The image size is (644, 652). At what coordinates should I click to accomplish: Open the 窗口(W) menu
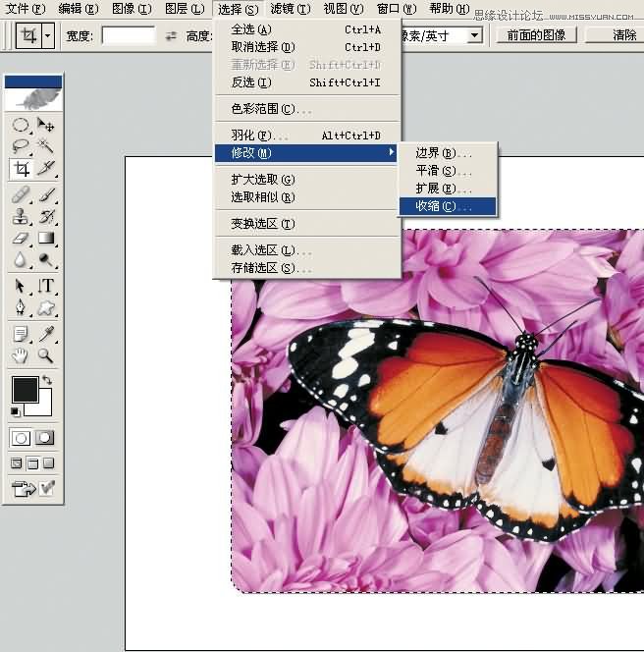tap(397, 9)
